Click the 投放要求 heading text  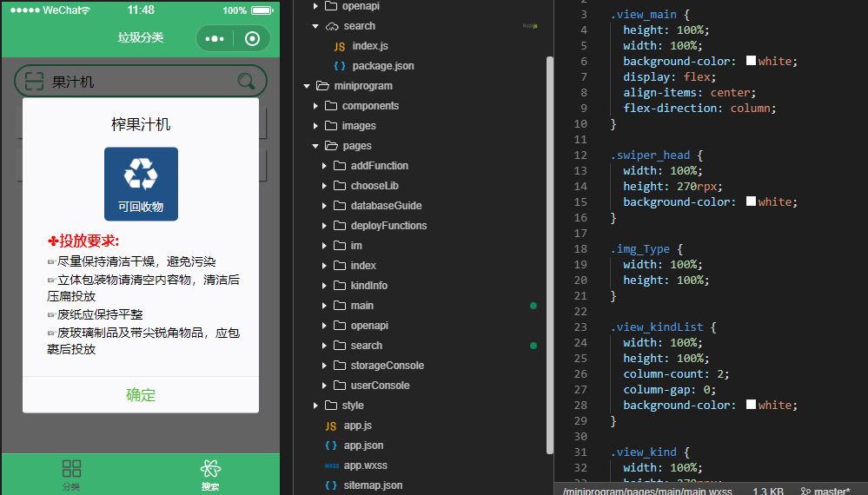point(83,241)
